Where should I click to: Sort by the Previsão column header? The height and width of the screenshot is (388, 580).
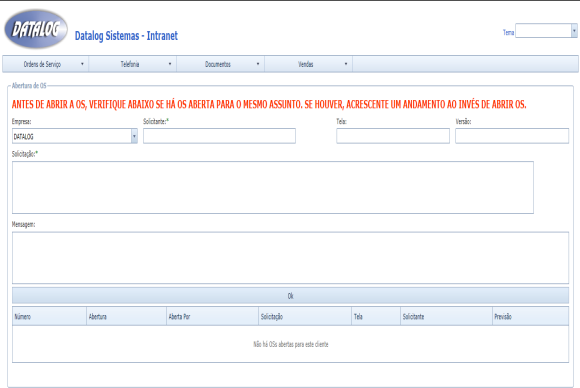coord(530,317)
